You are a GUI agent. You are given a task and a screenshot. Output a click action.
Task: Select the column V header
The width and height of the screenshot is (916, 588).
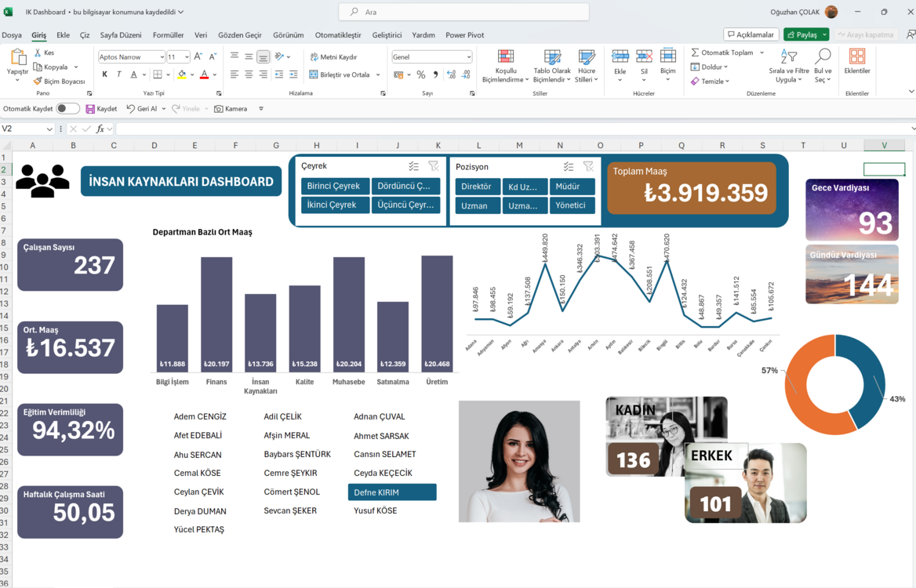coord(885,145)
